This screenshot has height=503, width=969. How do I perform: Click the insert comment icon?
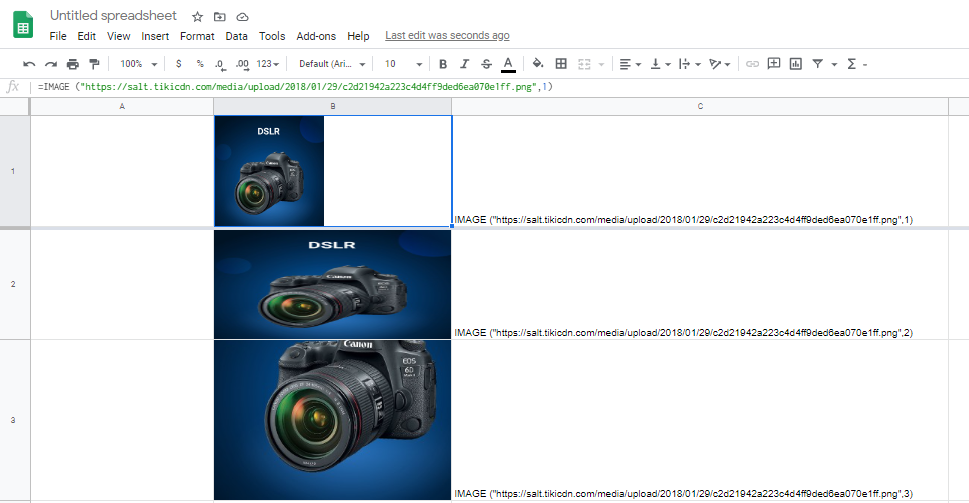(774, 64)
